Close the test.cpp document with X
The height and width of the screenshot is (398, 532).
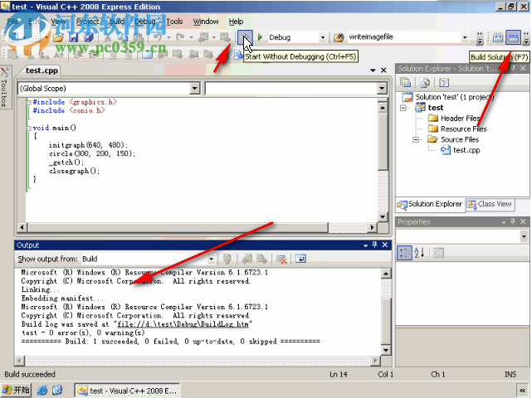click(383, 70)
